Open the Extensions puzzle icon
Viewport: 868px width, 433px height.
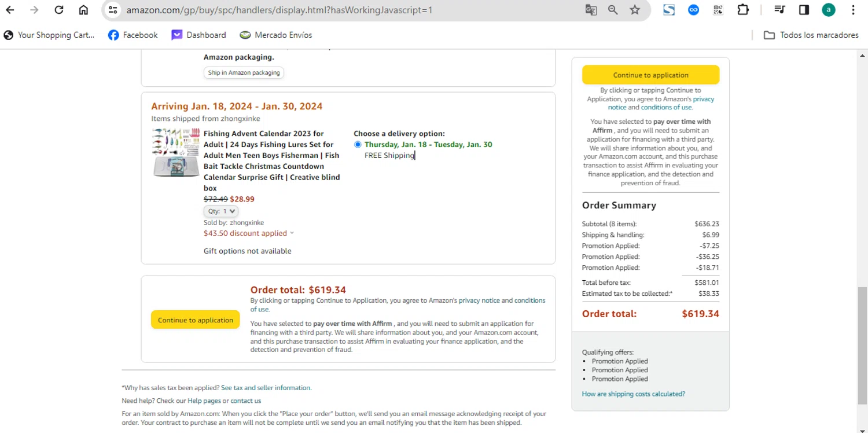click(x=743, y=10)
